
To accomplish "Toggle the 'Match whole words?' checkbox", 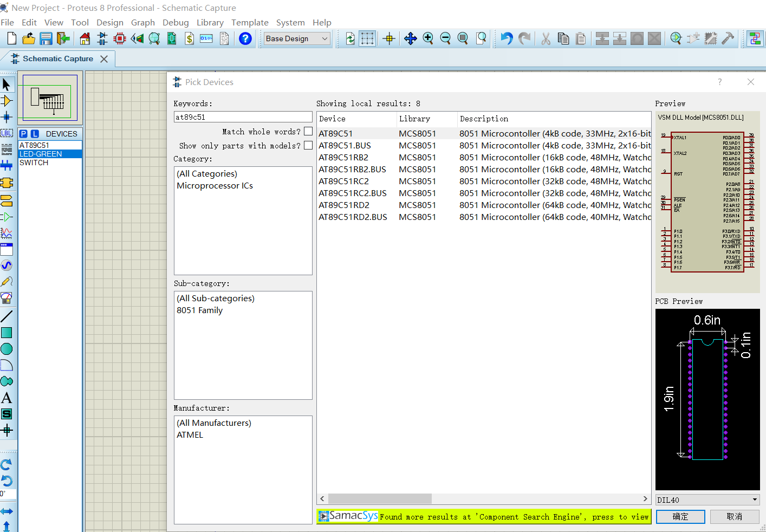I will click(x=308, y=131).
